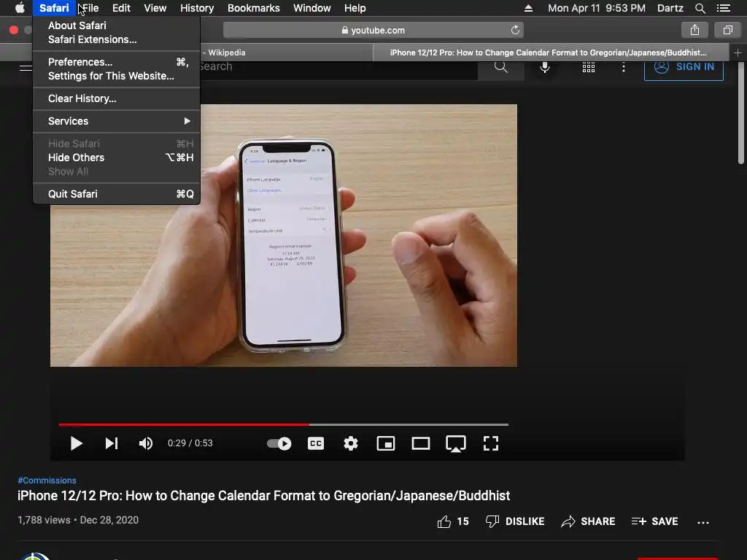Screen dimensions: 747x560
Task: Open the Apple menu
Action: (x=20, y=8)
